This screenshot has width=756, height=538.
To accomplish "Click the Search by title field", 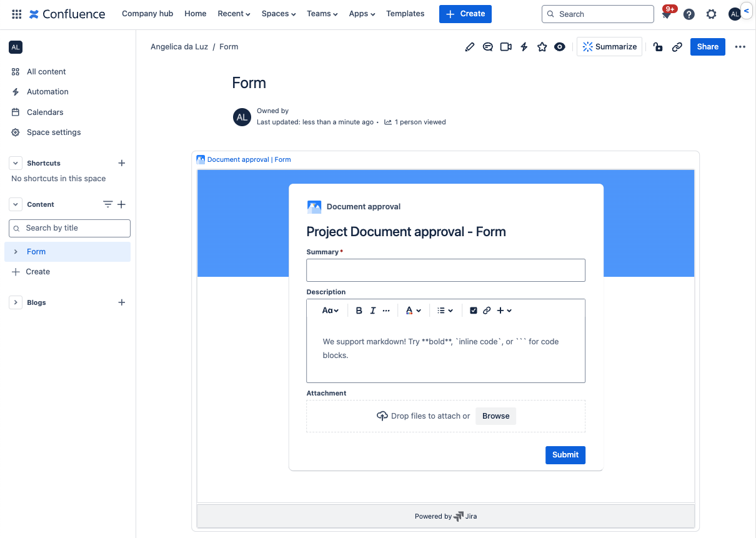I will click(x=69, y=228).
